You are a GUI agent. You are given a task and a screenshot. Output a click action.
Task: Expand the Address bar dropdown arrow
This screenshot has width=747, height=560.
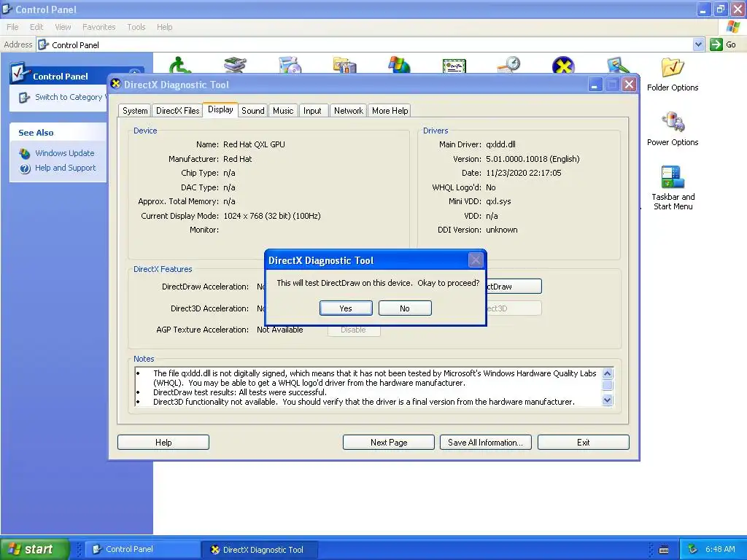(x=698, y=44)
